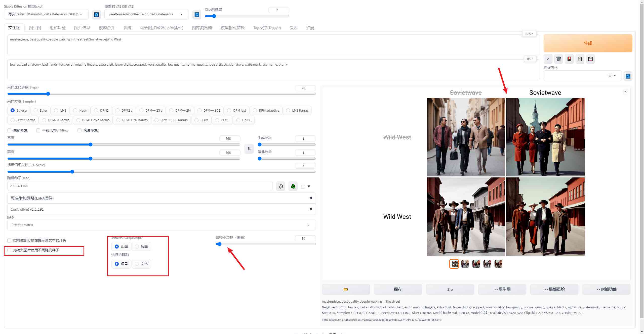Adjust 采样迭代步数 Steps slider
This screenshot has height=334, width=644.
(48, 93)
